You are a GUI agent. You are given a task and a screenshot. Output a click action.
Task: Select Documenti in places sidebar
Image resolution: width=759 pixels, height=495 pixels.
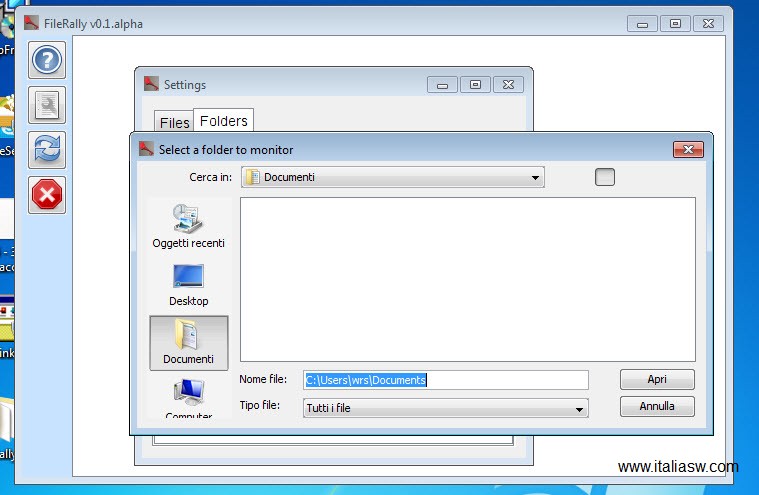(x=188, y=343)
